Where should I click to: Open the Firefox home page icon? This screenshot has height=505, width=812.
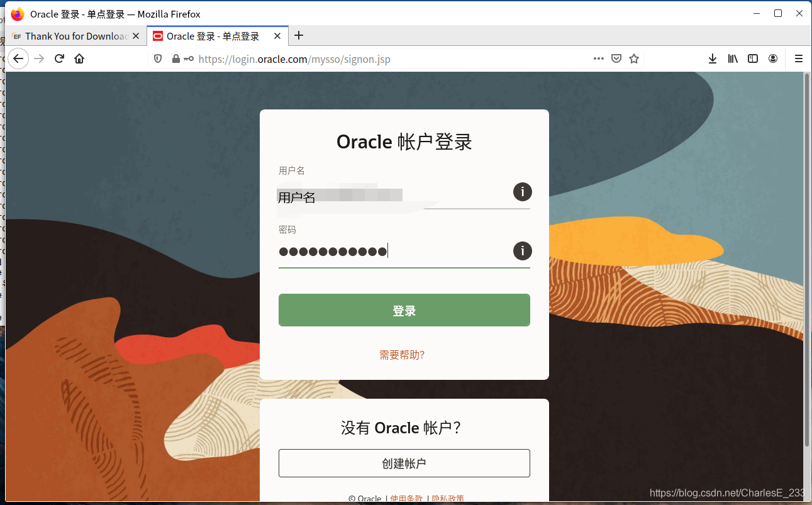coord(79,58)
